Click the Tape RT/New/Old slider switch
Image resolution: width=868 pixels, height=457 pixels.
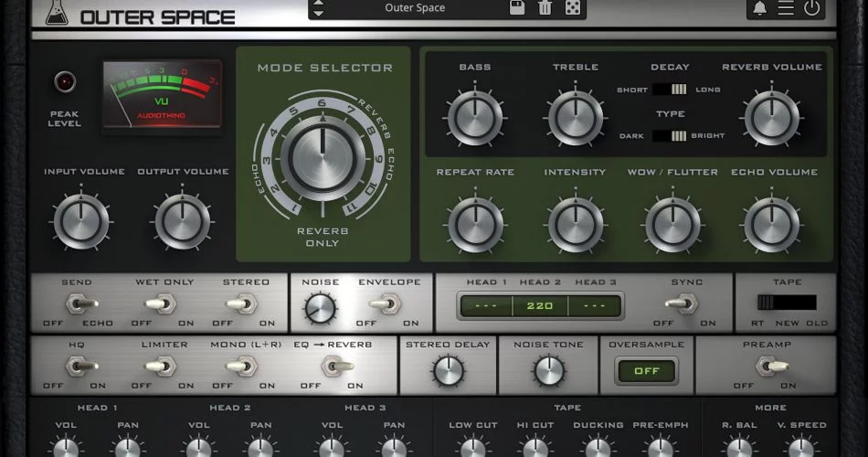tap(787, 303)
